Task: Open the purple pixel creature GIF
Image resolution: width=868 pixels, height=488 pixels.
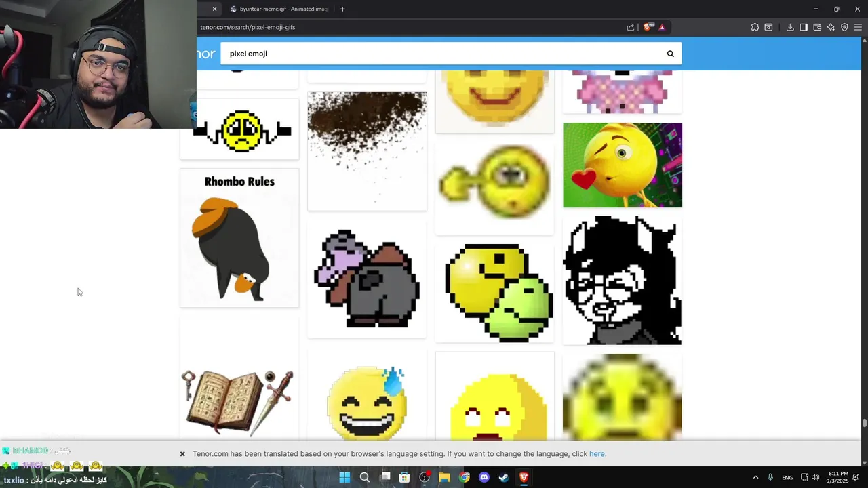Action: pyautogui.click(x=367, y=279)
